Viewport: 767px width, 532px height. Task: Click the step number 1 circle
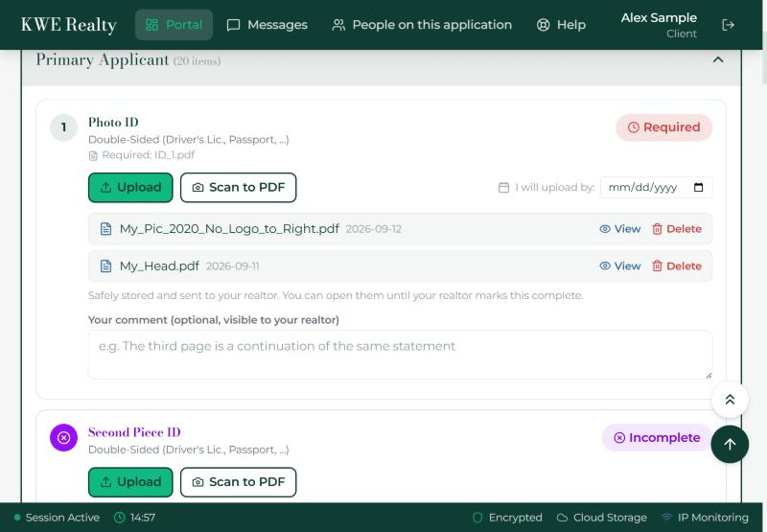[63, 127]
